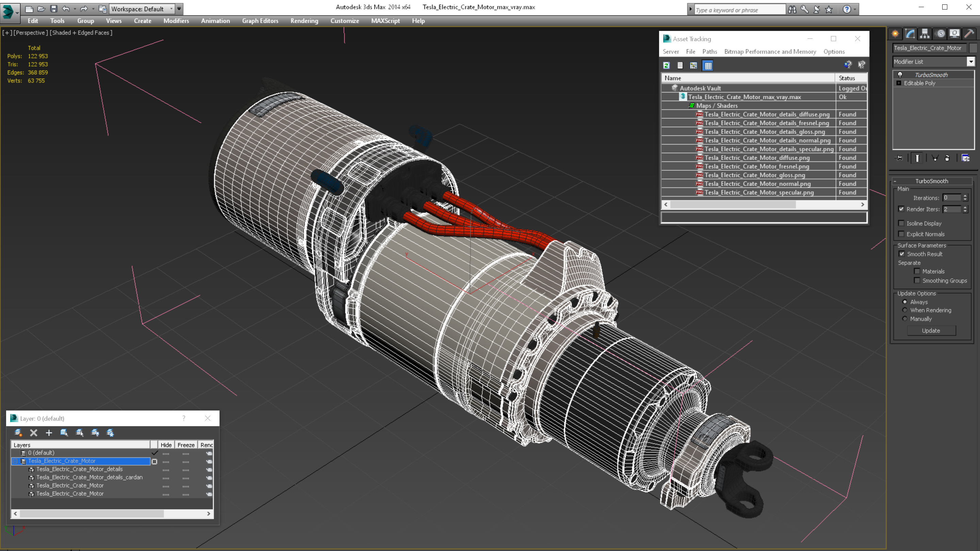Select Manually update radio button
The height and width of the screenshot is (551, 980).
[x=905, y=319]
